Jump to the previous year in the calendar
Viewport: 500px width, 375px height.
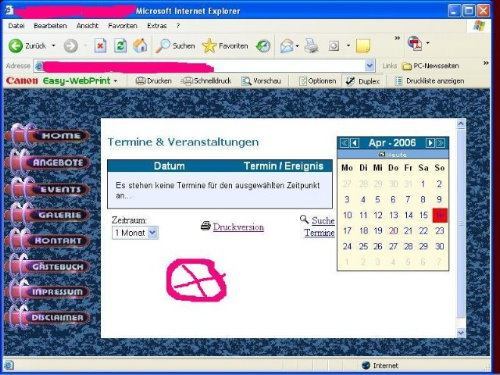coord(345,143)
